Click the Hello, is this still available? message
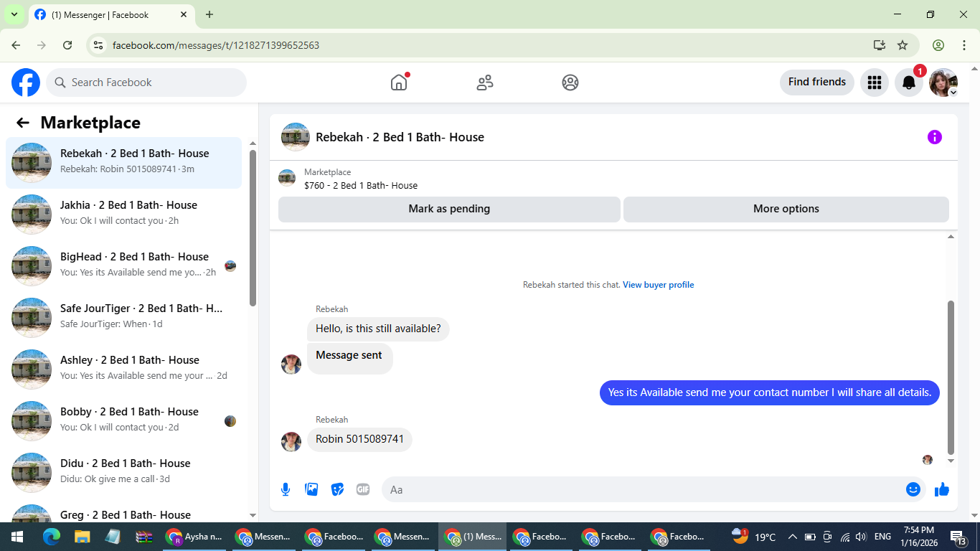The width and height of the screenshot is (980, 551). (x=378, y=329)
